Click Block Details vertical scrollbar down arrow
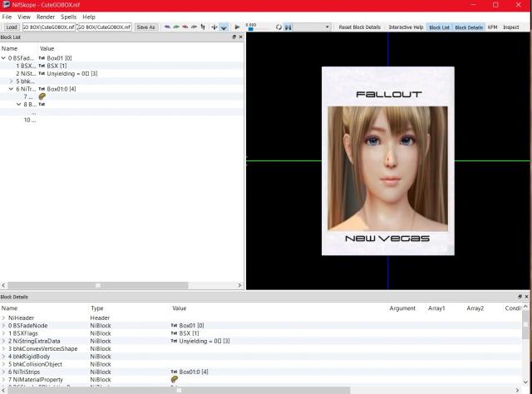 pos(525,382)
